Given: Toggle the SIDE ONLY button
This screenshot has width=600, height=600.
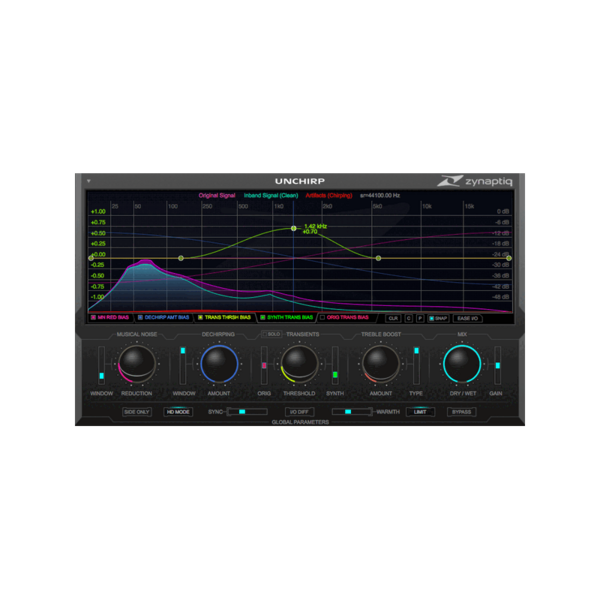Looking at the screenshot, I should (x=137, y=412).
